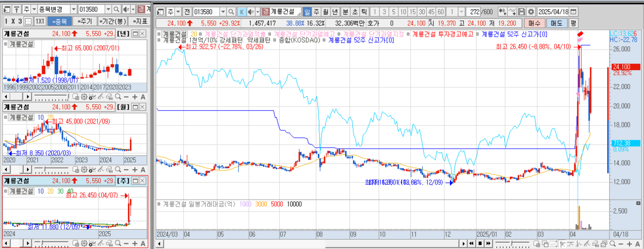Select the 일 daily period toggle
This screenshot has width=644, height=249.
[x=307, y=12]
